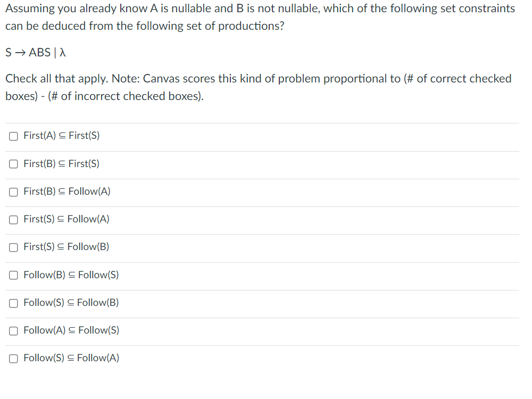Enable the First(B) ⊆ Follow(A) checkbox
532x399 pixels.
coord(14,192)
